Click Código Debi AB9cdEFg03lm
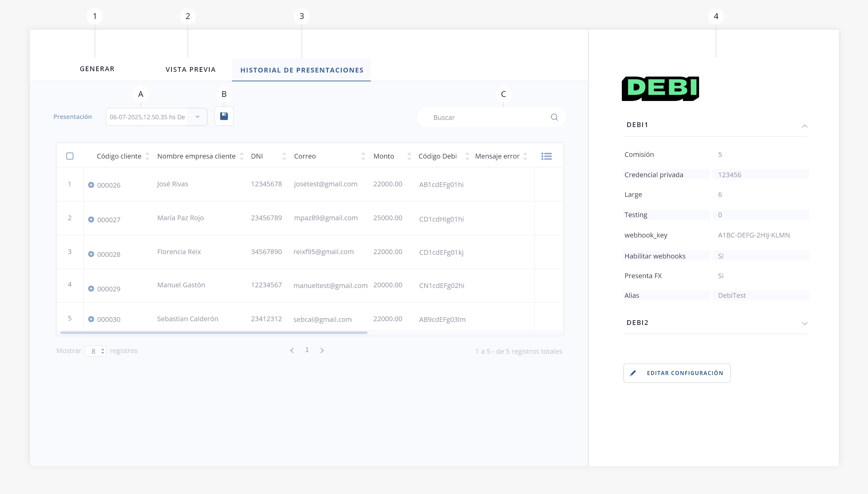This screenshot has width=868, height=494. [x=442, y=320]
